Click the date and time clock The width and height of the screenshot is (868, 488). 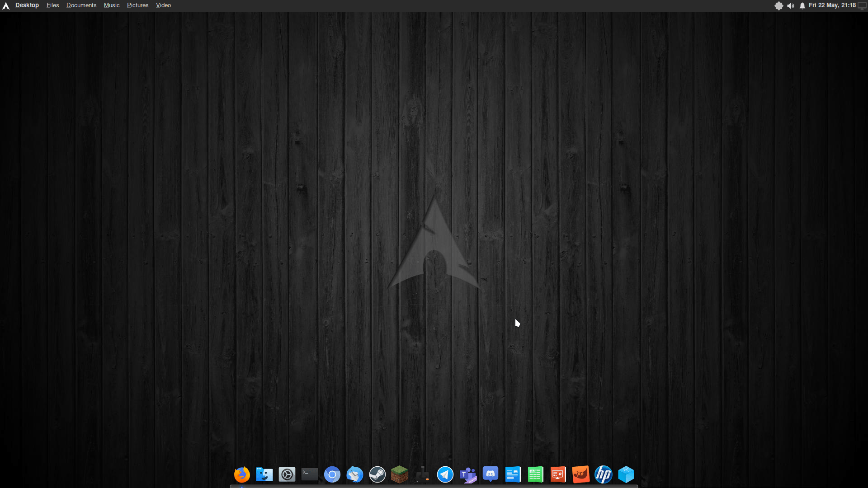832,5
